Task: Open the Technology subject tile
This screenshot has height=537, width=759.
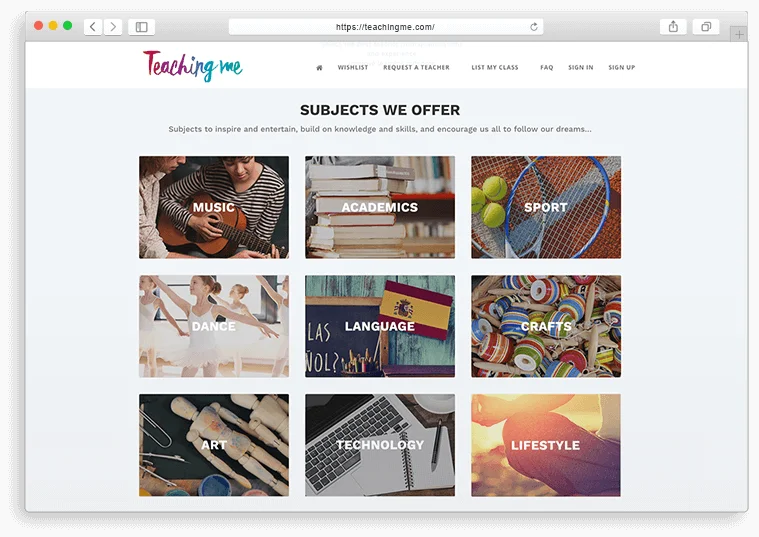Action: pyautogui.click(x=380, y=445)
